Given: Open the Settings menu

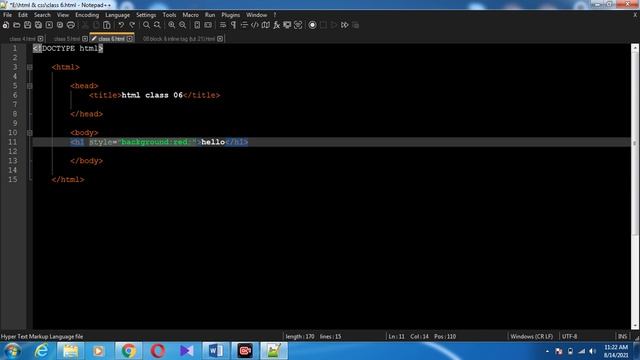Looking at the screenshot, I should tap(146, 15).
